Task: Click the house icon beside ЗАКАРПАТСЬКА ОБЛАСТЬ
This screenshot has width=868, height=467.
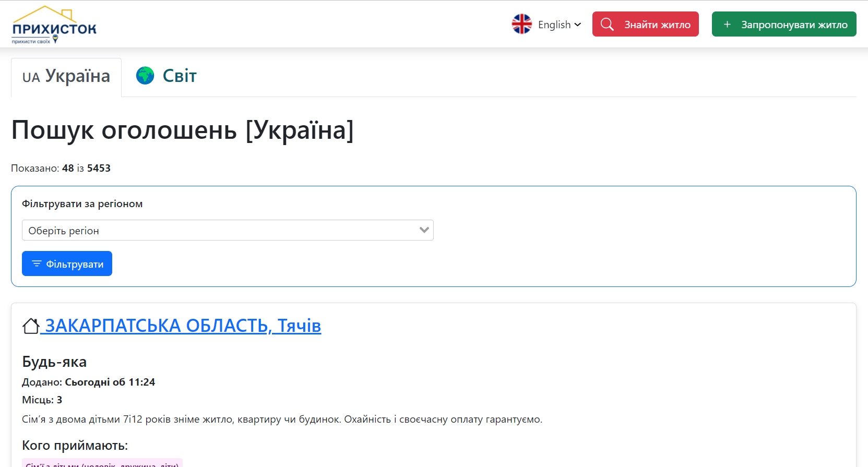Action: pyautogui.click(x=31, y=326)
